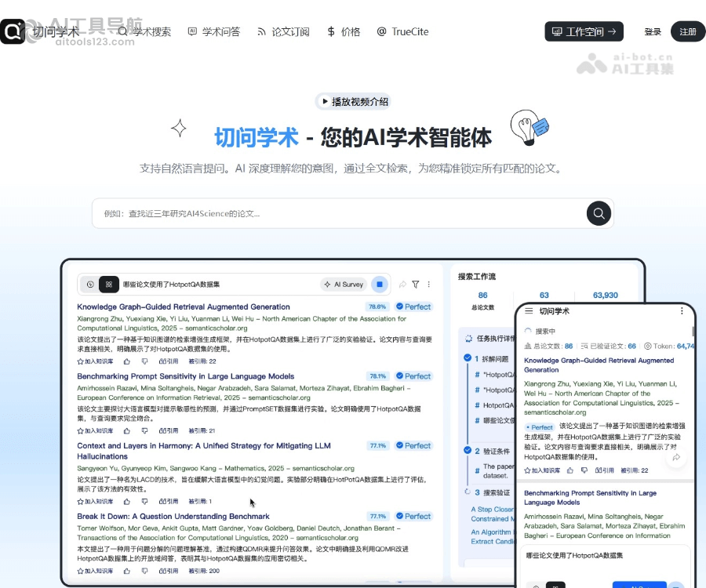Click the 注册 register button
The height and width of the screenshot is (588, 706).
(687, 31)
